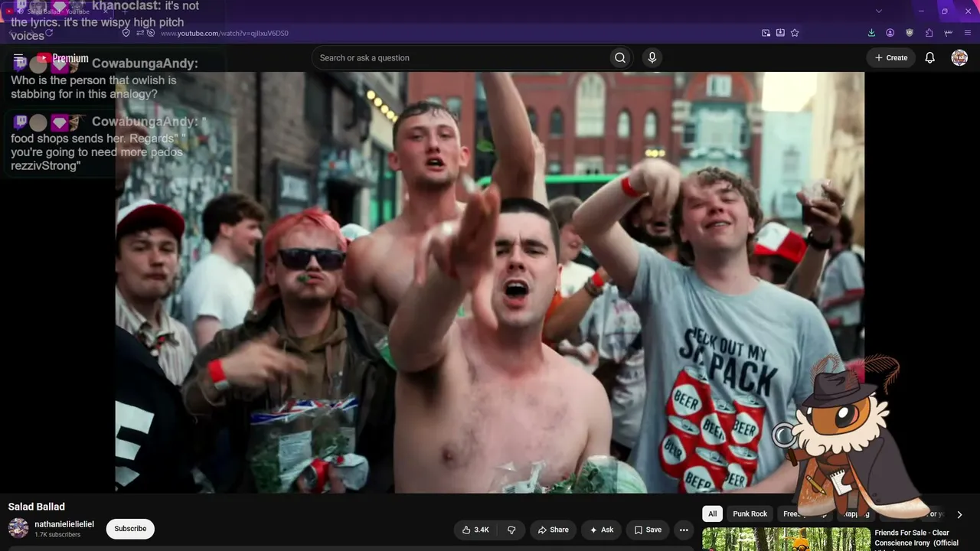Open the Friends For Sale video thumbnail
The image size is (980, 551).
point(786,539)
